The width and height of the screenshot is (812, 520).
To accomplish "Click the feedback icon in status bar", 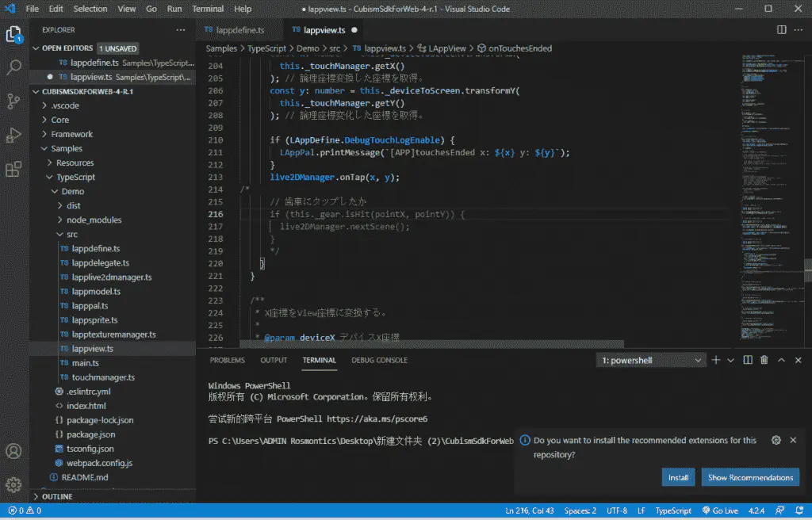I will pos(780,510).
